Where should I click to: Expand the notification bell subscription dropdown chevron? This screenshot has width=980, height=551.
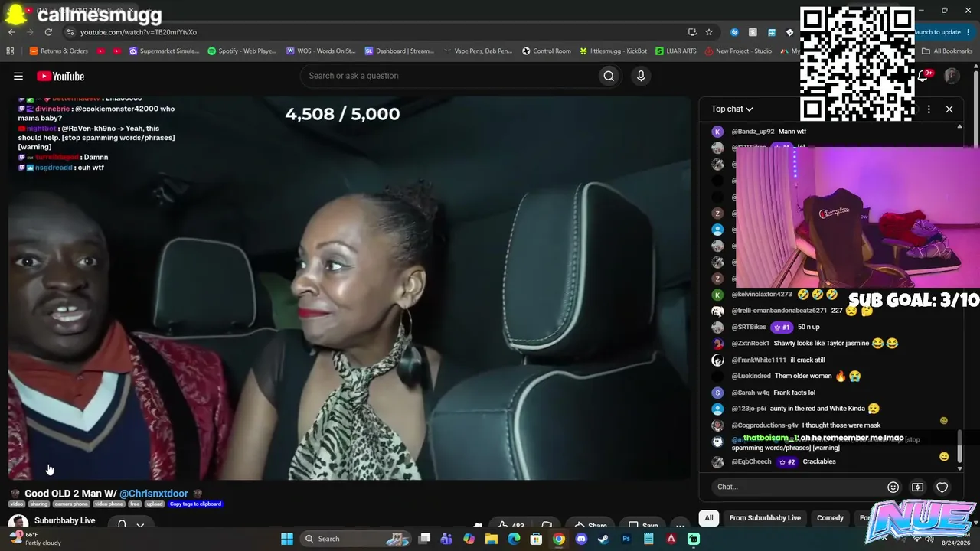point(140,525)
